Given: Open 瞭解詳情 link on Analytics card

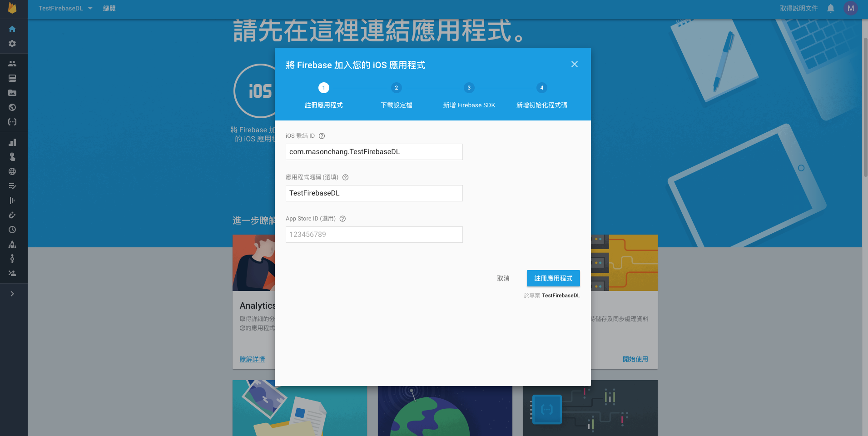Looking at the screenshot, I should pyautogui.click(x=252, y=359).
